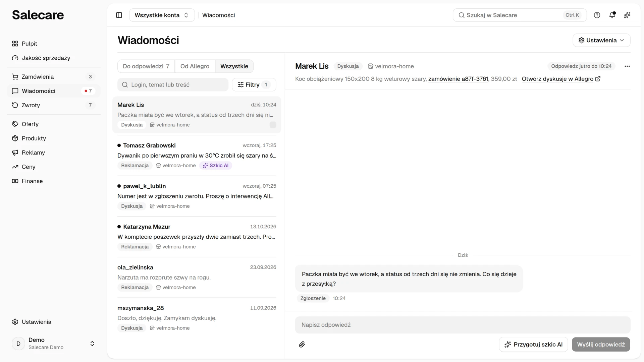
Task: Open Wiadomości in the sidebar
Action: pyautogui.click(x=54, y=91)
